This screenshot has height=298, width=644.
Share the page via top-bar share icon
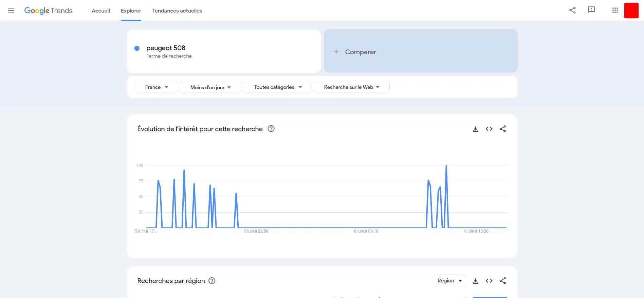572,10
